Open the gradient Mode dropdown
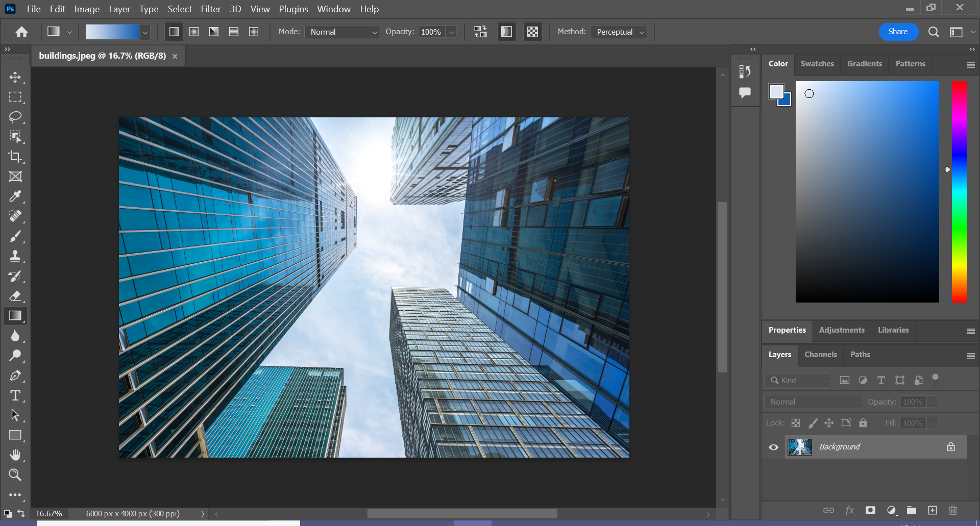Viewport: 980px width, 526px height. pyautogui.click(x=342, y=32)
